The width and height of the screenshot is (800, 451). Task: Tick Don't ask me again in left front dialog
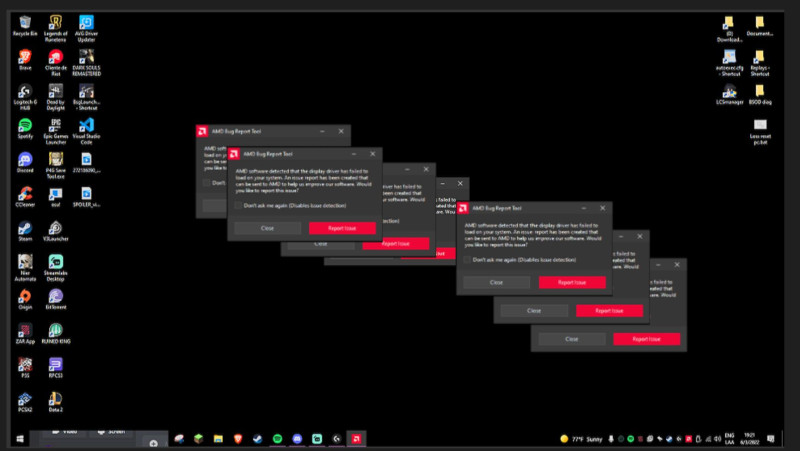click(238, 206)
